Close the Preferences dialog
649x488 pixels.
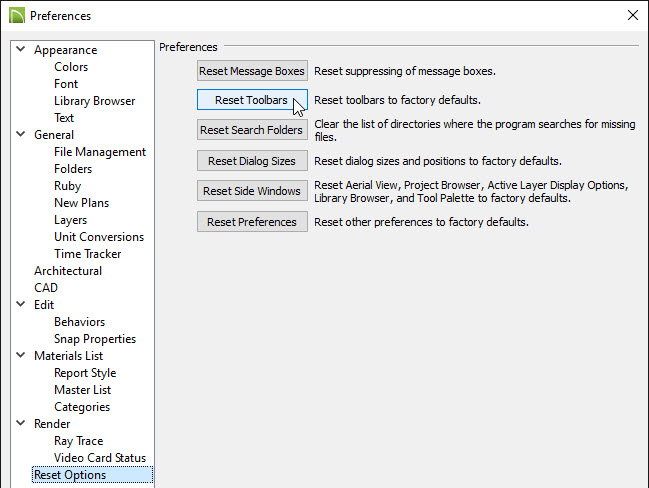coord(632,15)
